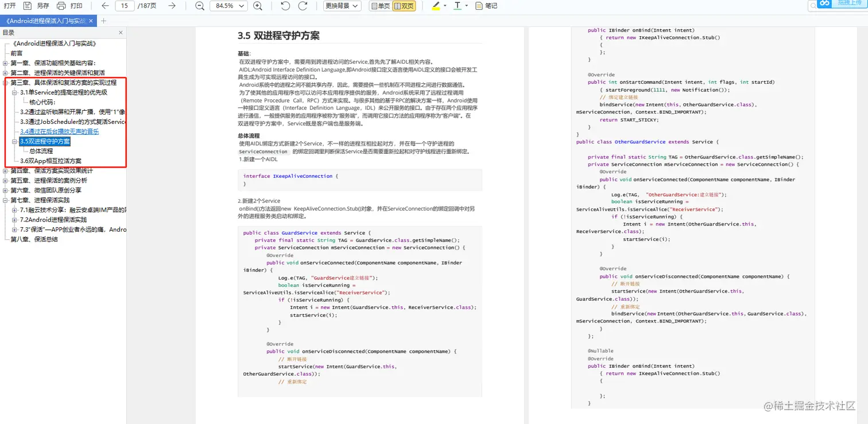
Task: Select the yellow highlighter tool
Action: (x=436, y=6)
